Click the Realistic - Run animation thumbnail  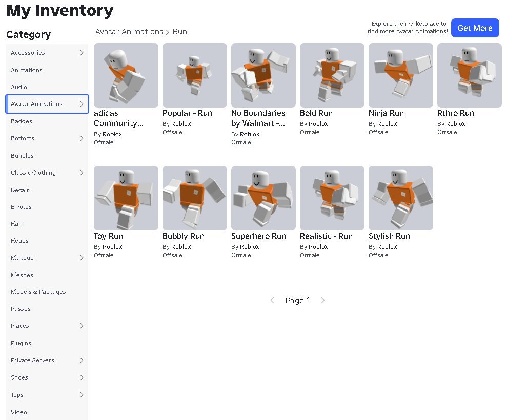[x=332, y=198]
